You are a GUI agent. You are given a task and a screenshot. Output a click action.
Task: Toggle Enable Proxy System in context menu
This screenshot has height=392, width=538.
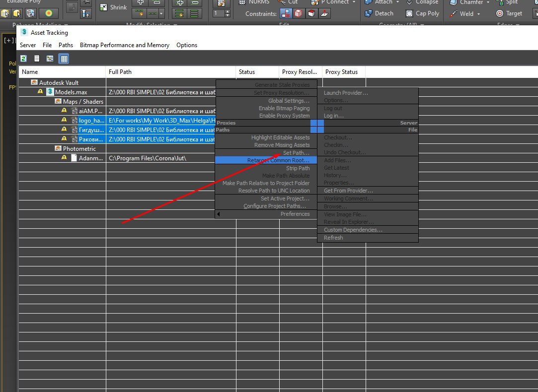click(284, 116)
